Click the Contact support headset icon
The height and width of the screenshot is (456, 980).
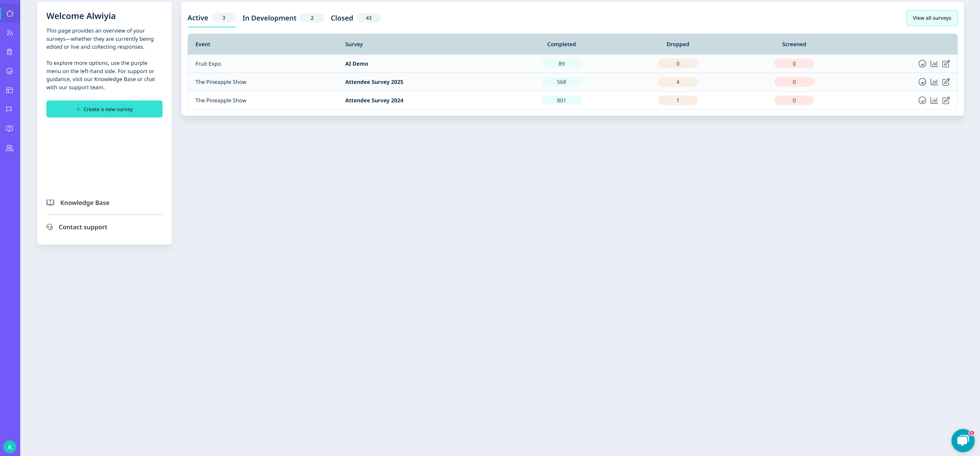coord(49,227)
